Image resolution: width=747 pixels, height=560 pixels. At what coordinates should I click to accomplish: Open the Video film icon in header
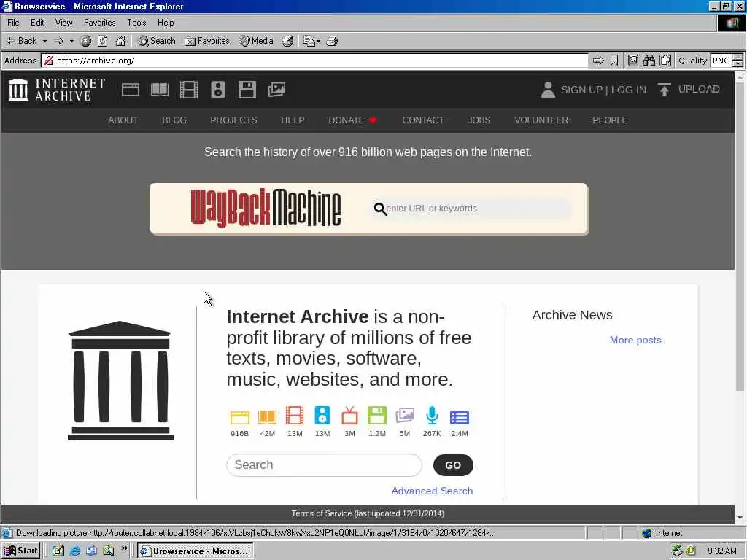pos(189,90)
